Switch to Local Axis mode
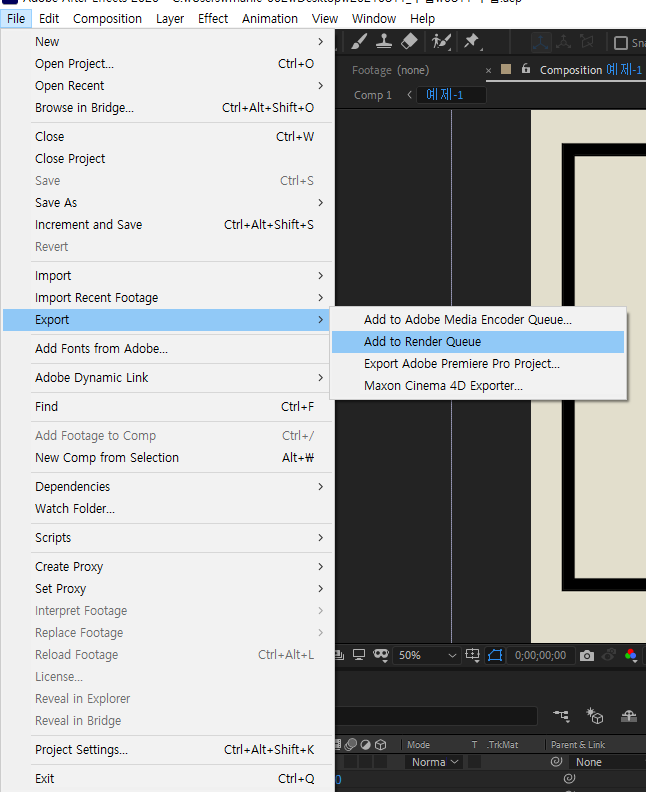The width and height of the screenshot is (646, 792). point(540,42)
